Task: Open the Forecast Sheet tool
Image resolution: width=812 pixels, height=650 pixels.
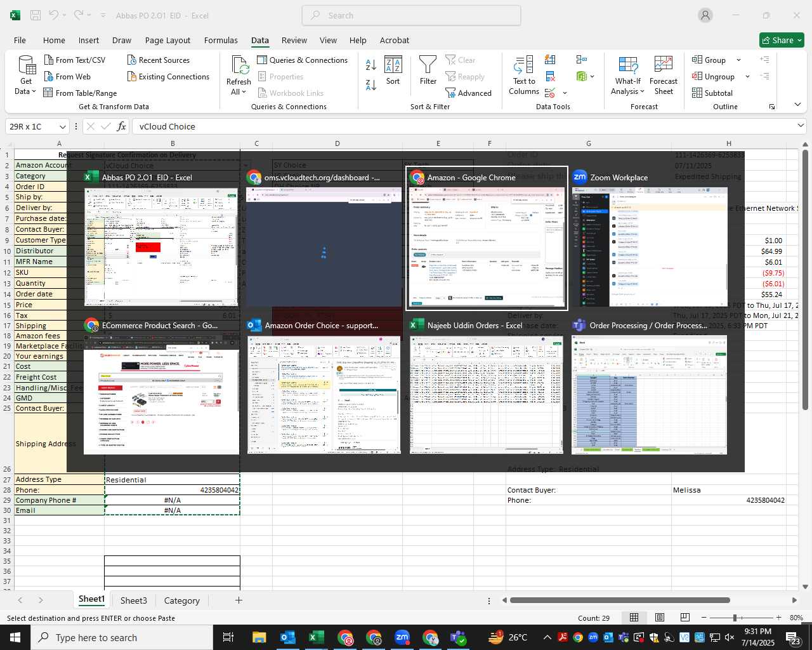Action: pyautogui.click(x=664, y=75)
